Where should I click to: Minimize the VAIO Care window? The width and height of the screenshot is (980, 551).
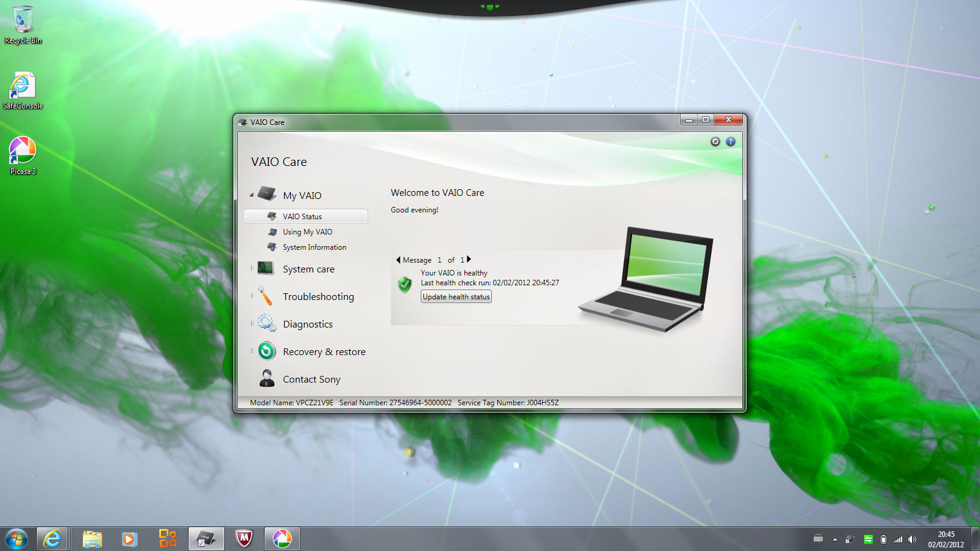click(689, 120)
